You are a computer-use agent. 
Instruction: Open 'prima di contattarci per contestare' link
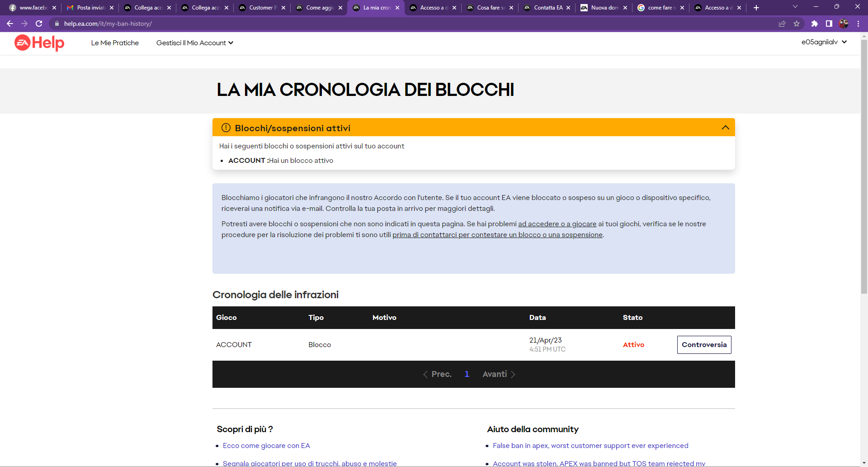coord(497,235)
